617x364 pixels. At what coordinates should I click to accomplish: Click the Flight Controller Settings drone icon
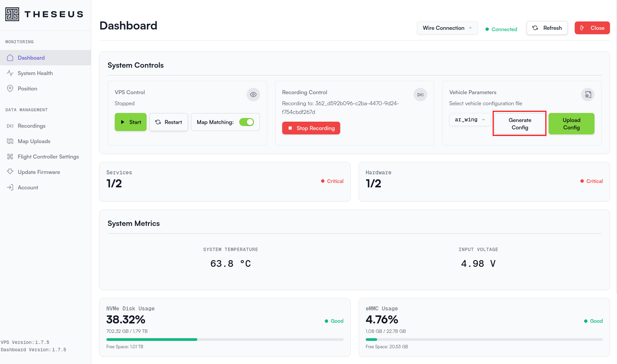pos(10,157)
